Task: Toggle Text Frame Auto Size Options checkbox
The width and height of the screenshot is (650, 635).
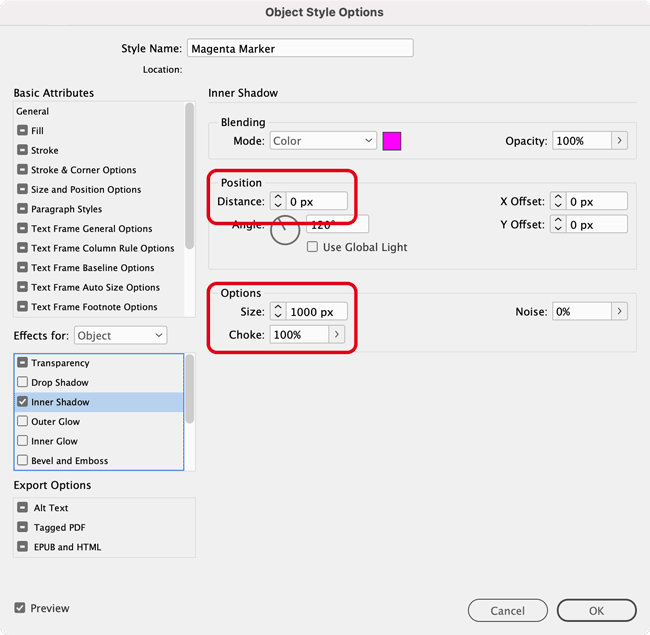Action: coord(22,287)
